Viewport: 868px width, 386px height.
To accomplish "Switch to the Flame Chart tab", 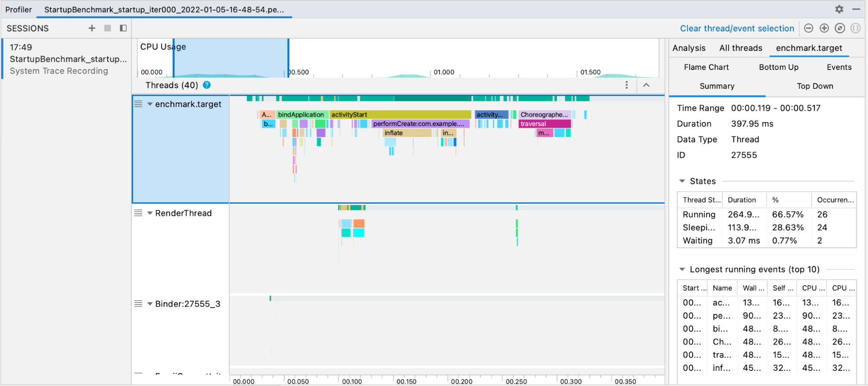I will (706, 67).
